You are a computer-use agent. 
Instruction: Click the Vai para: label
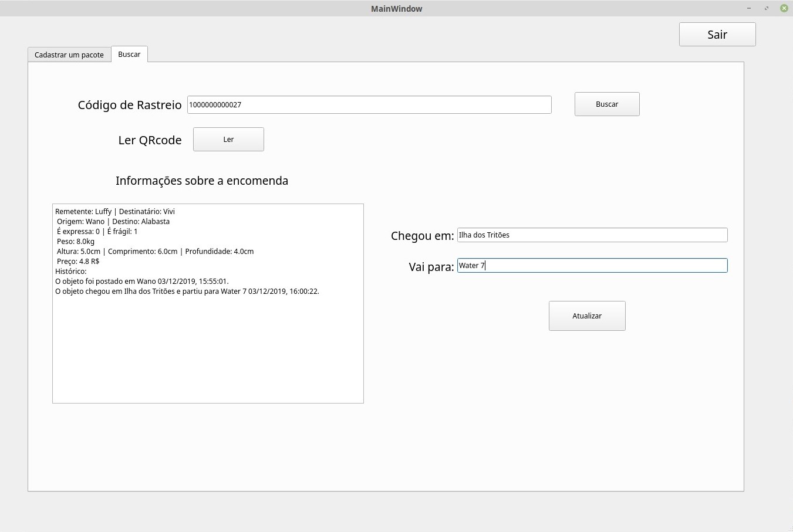(431, 267)
